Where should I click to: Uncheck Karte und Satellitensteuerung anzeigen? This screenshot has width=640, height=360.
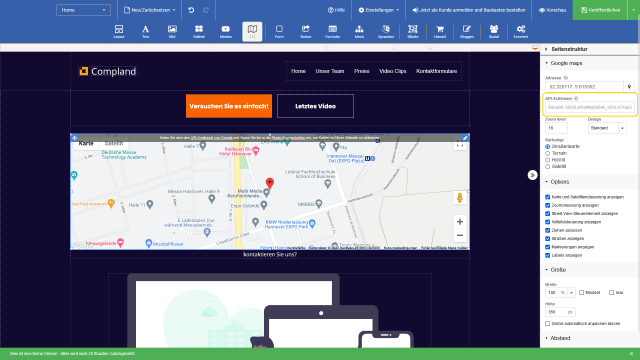click(x=548, y=197)
